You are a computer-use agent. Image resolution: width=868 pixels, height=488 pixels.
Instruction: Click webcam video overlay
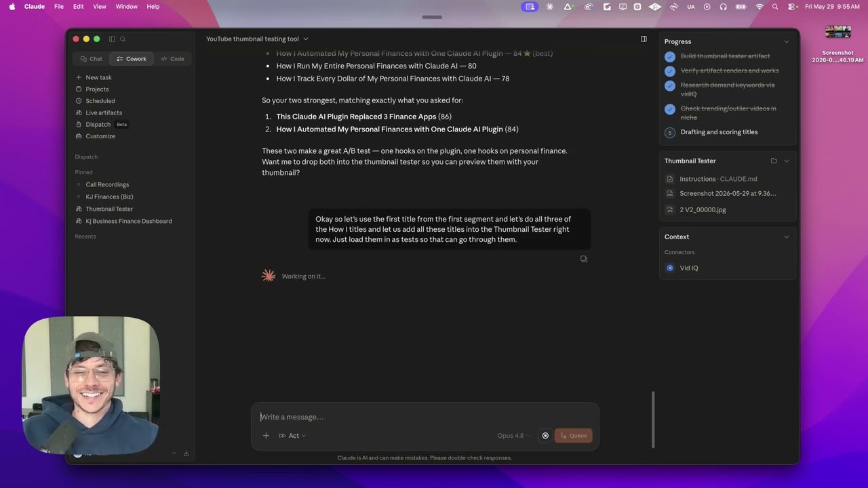click(91, 385)
